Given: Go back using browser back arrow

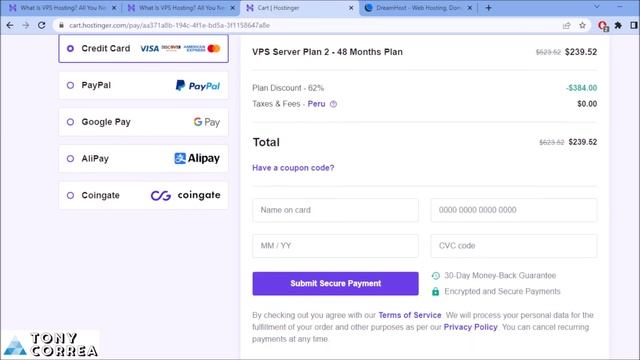Looking at the screenshot, I should [10, 25].
